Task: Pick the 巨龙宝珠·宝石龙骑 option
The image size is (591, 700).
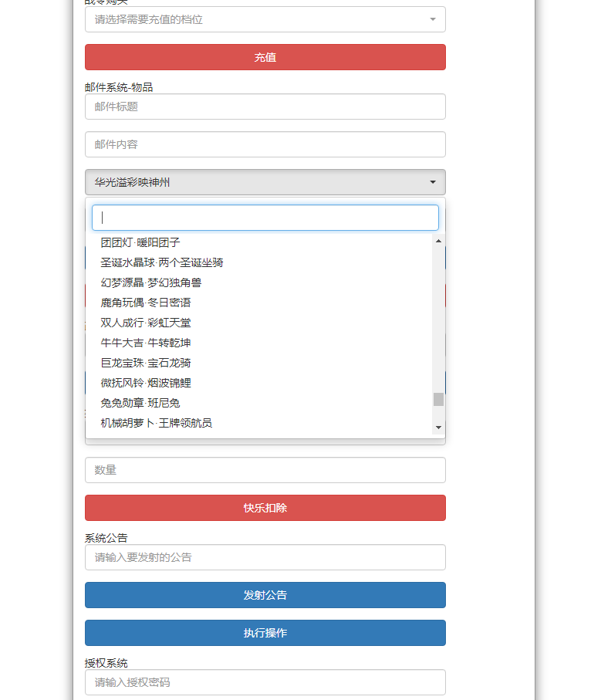Action: tap(146, 363)
